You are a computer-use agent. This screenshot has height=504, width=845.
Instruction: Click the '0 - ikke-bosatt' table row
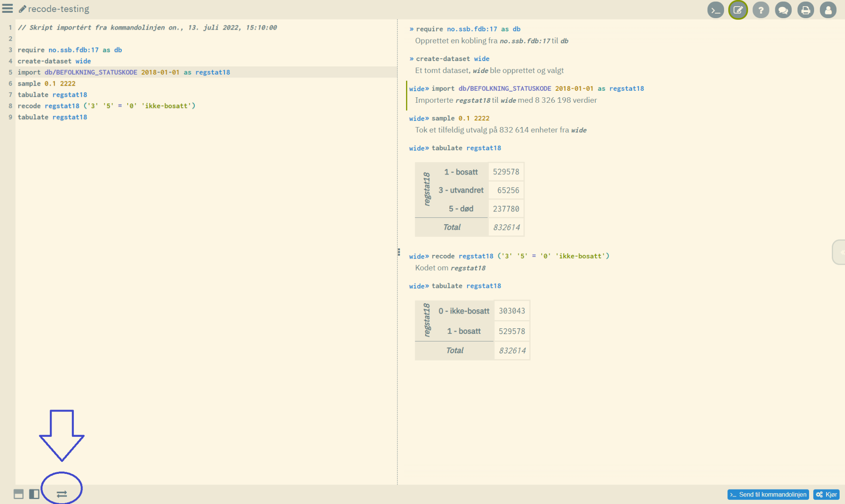(464, 311)
